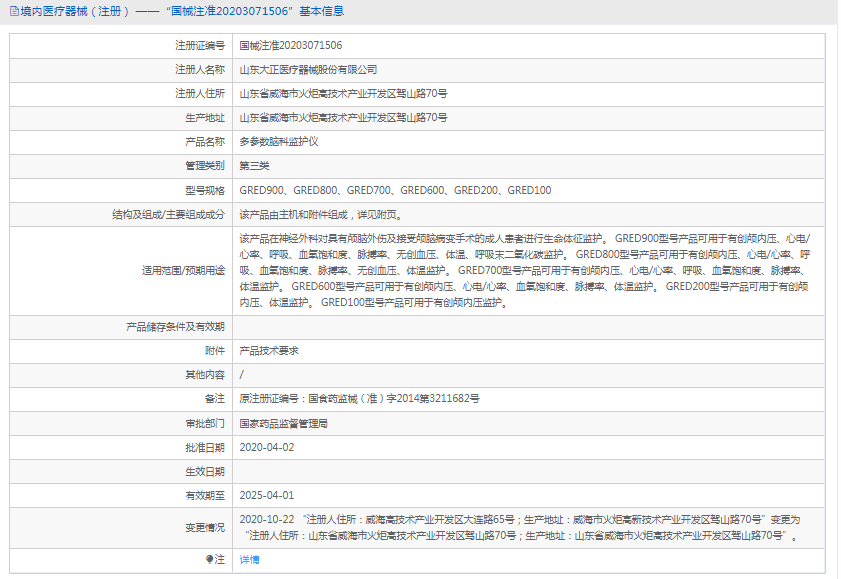Select the slash value in 其他内容 row
The image size is (841, 579).
[x=242, y=375]
